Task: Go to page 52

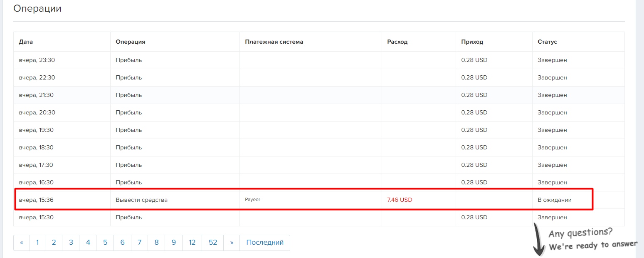Action: [x=213, y=243]
